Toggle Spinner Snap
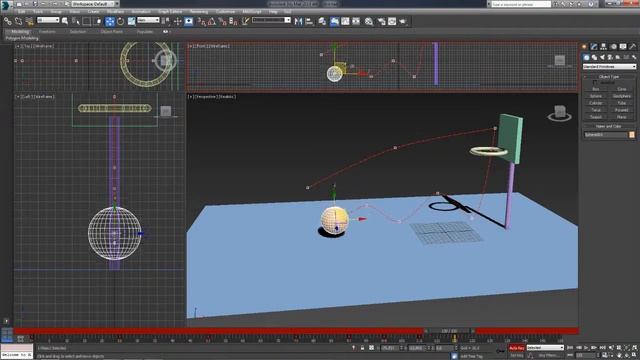The width and height of the screenshot is (640, 360). [x=233, y=21]
